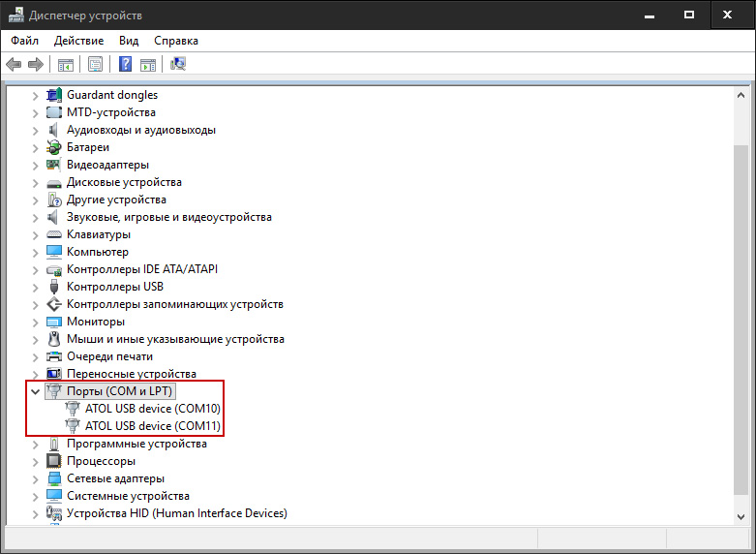Select the Контроллеры USB tree label

tap(115, 287)
